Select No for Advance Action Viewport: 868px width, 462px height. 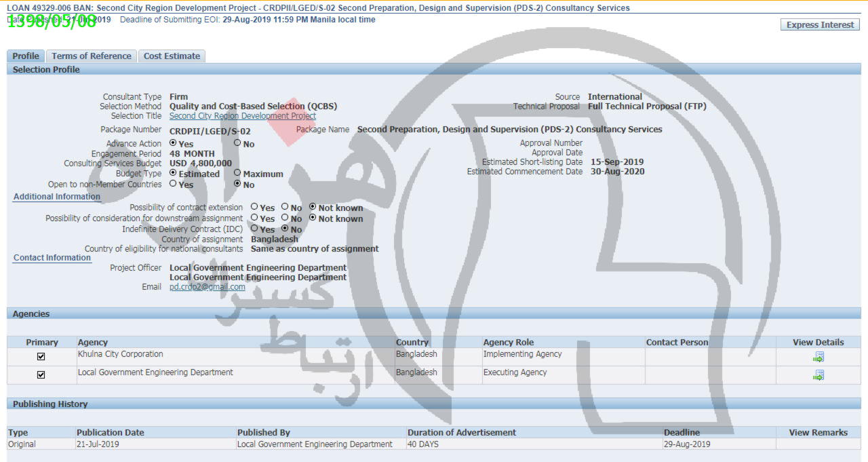click(237, 143)
